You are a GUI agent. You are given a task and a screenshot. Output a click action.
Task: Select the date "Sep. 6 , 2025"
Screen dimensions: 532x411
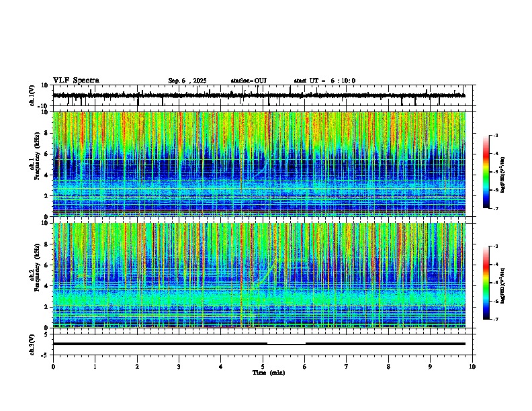pos(187,81)
